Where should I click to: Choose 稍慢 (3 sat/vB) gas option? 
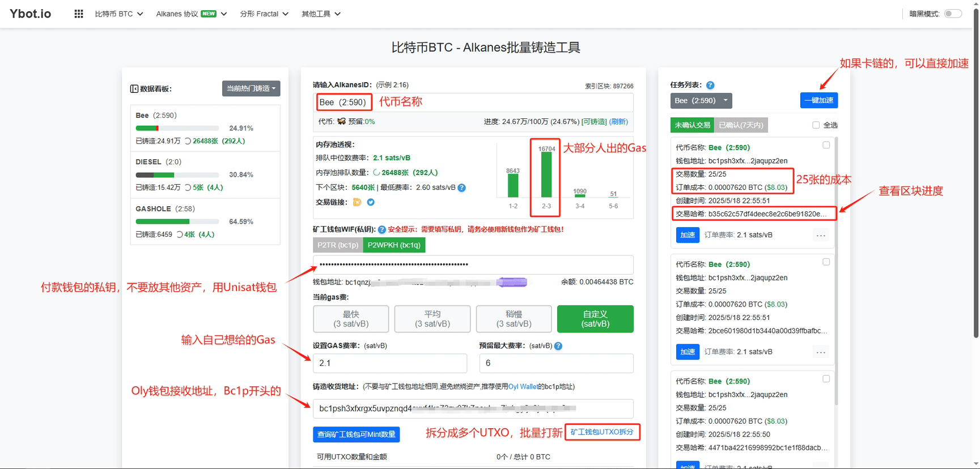(514, 319)
